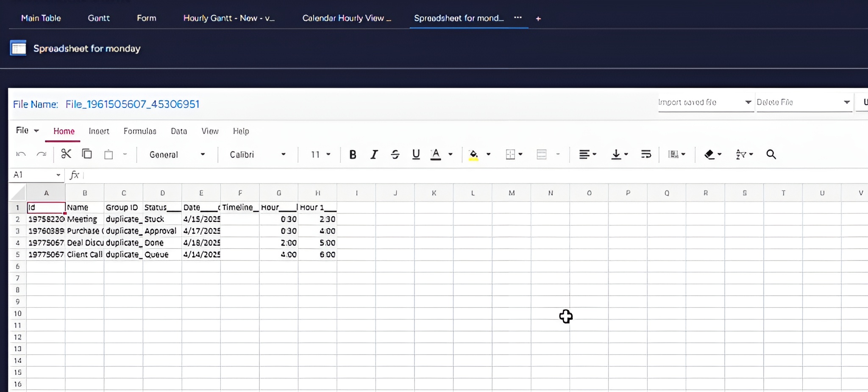Toggle wrap text

[646, 154]
